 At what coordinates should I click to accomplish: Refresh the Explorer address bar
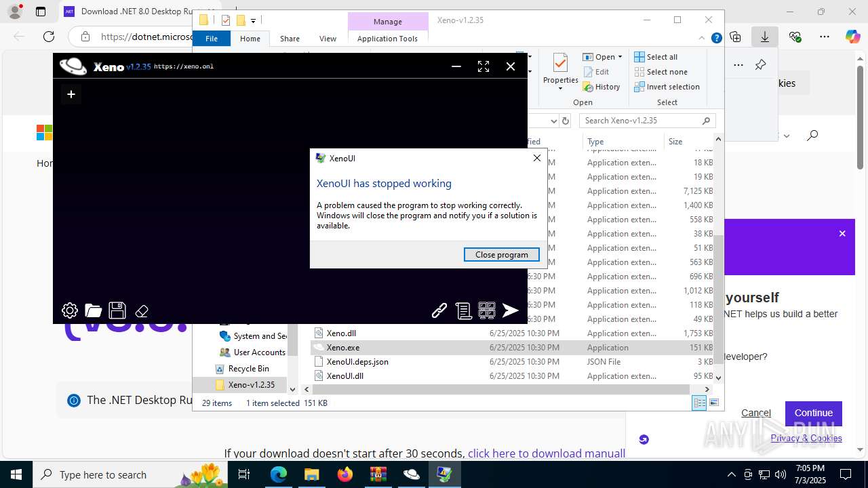(x=566, y=121)
